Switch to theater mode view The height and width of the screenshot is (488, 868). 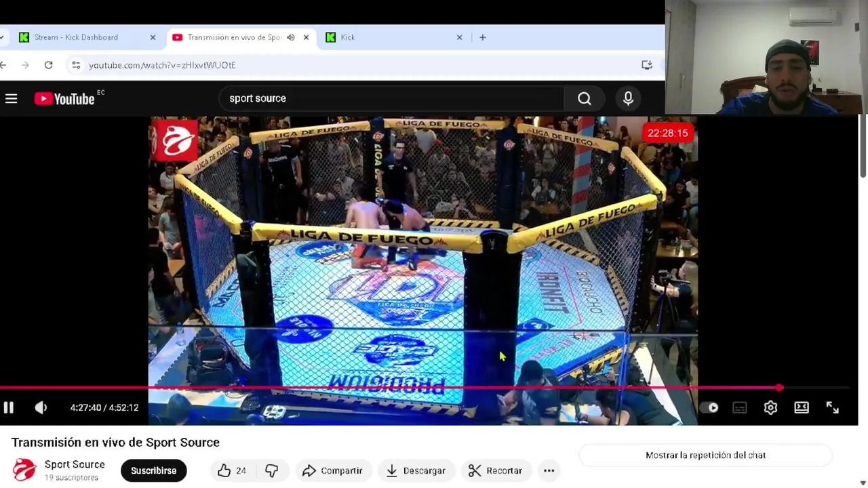[x=802, y=407]
